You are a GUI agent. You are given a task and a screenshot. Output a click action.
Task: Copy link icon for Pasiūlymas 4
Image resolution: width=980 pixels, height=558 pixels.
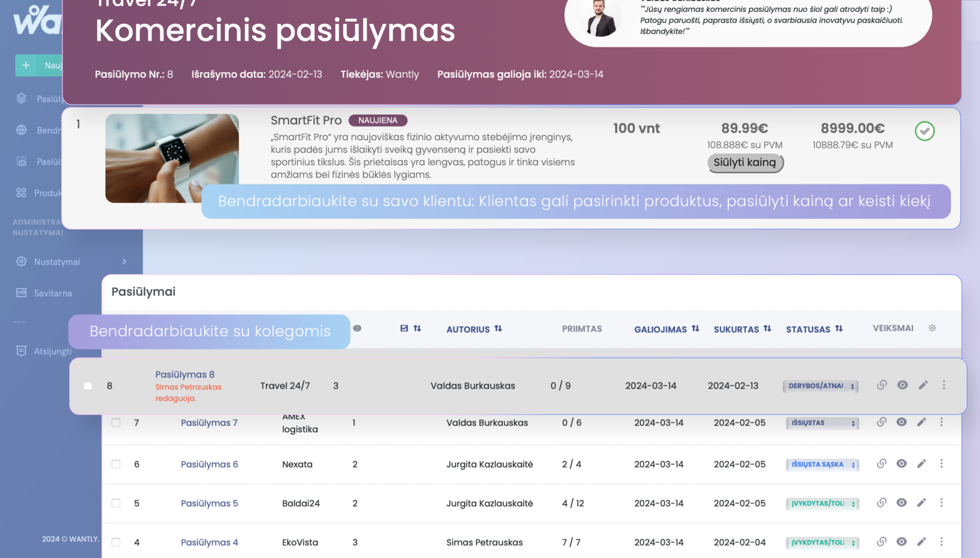881,542
